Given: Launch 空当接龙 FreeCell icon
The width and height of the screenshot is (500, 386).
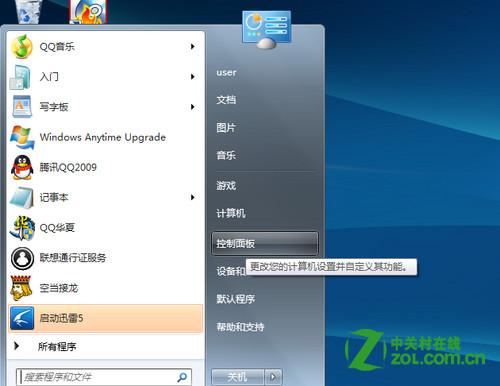Looking at the screenshot, I should (x=22, y=288).
